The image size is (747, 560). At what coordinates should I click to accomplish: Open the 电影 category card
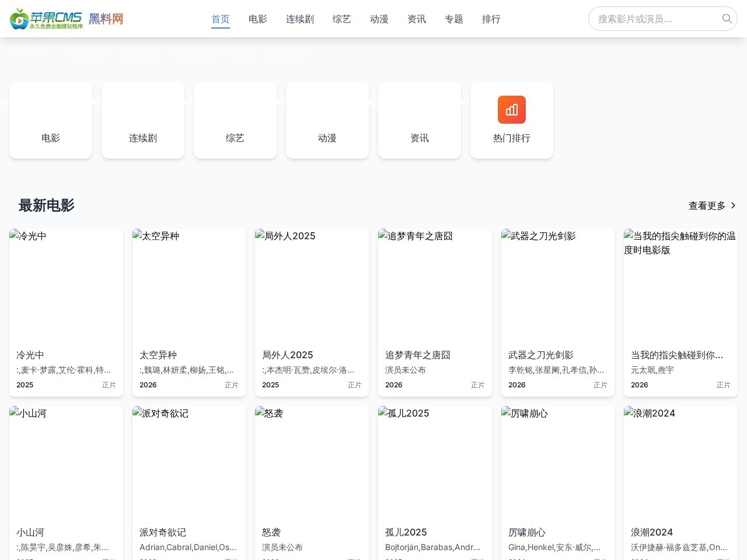pyautogui.click(x=51, y=120)
